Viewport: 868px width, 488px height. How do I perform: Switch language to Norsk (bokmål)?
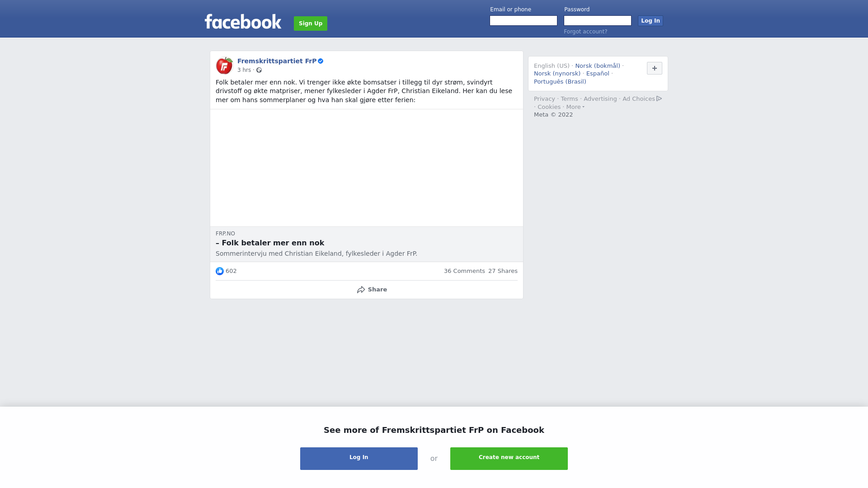click(x=597, y=66)
